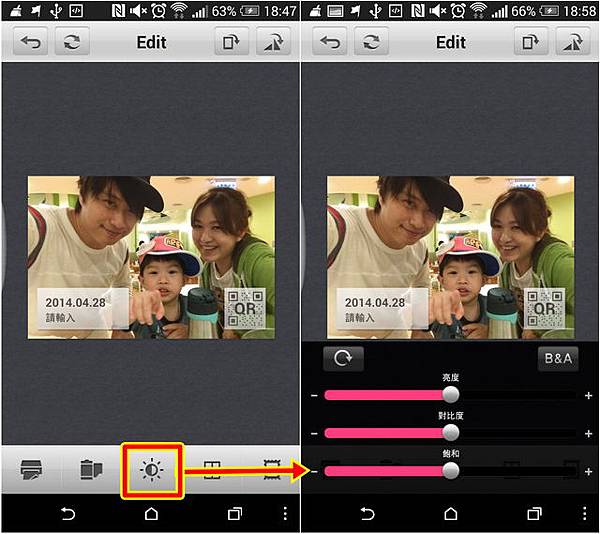Tap recent apps button in right screen

click(534, 514)
